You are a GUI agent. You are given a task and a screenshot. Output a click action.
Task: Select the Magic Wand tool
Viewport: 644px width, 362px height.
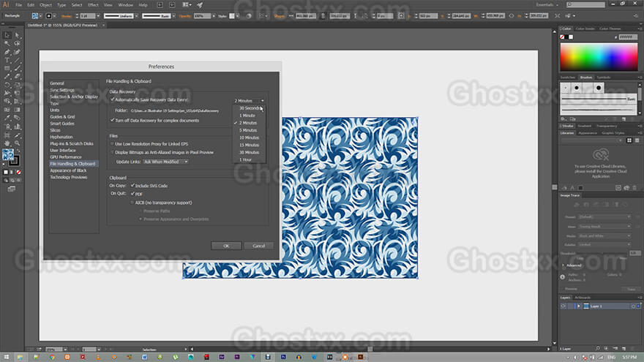[x=7, y=43]
